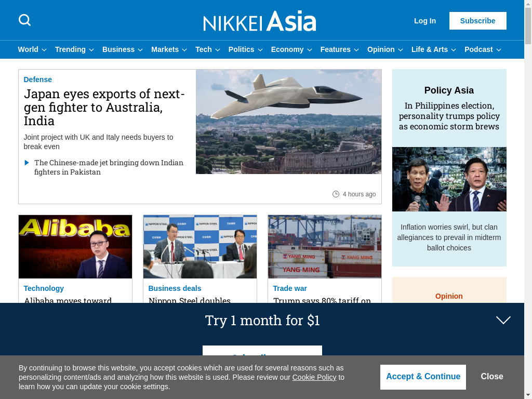532x399 pixels.
Task: Open the Podcast section
Action: [478, 49]
